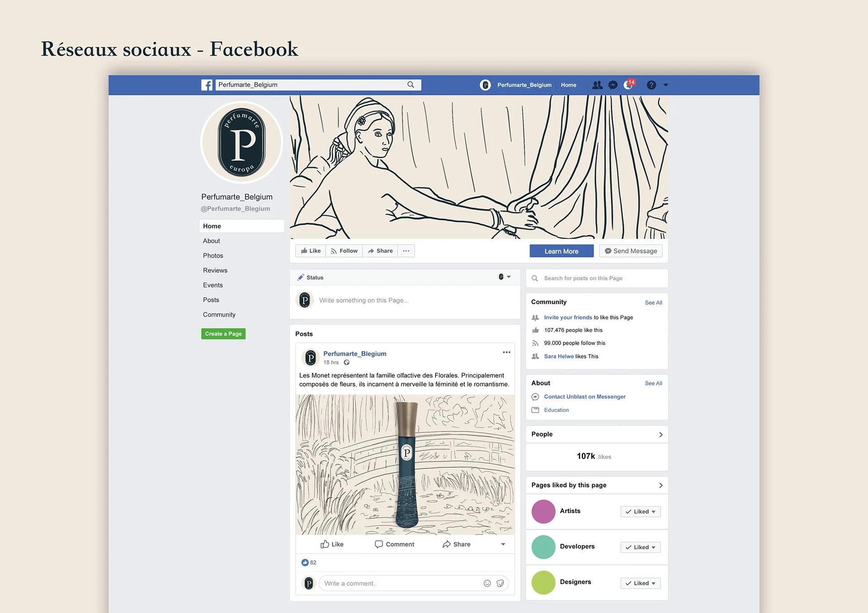Open account dropdown arrow in top bar
868x613 pixels.
tap(665, 85)
